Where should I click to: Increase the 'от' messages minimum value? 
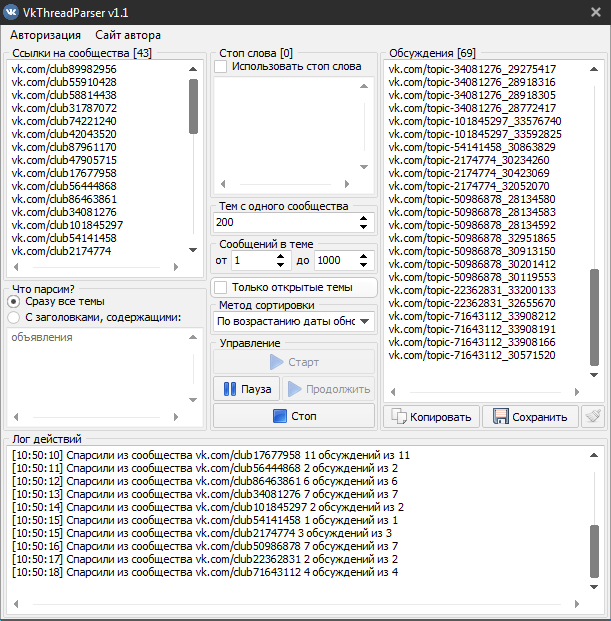click(280, 256)
